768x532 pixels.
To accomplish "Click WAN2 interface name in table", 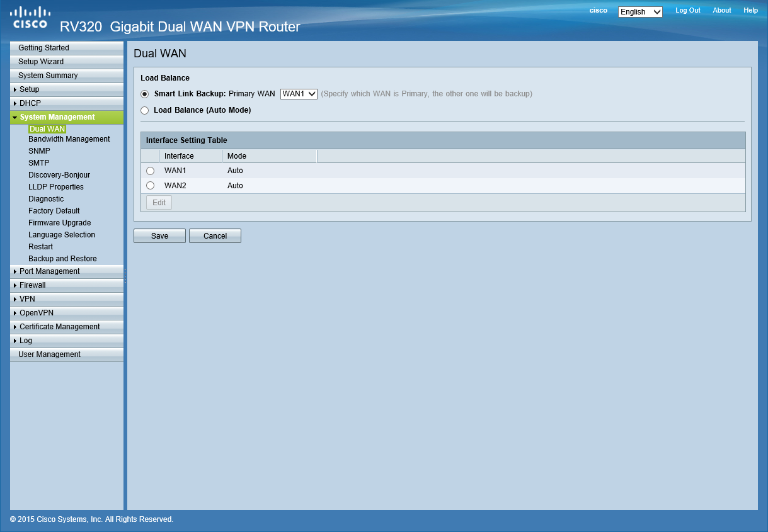I will (x=175, y=186).
